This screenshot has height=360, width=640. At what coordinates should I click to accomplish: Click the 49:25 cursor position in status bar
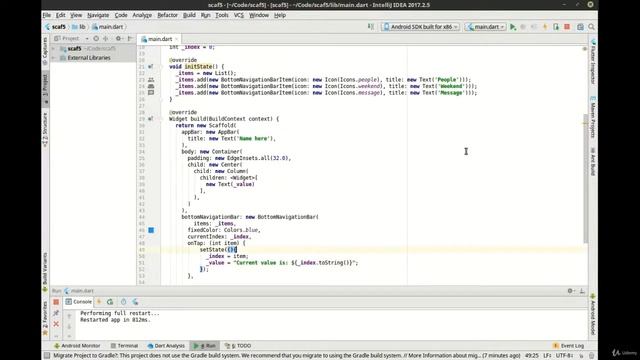[x=531, y=356]
